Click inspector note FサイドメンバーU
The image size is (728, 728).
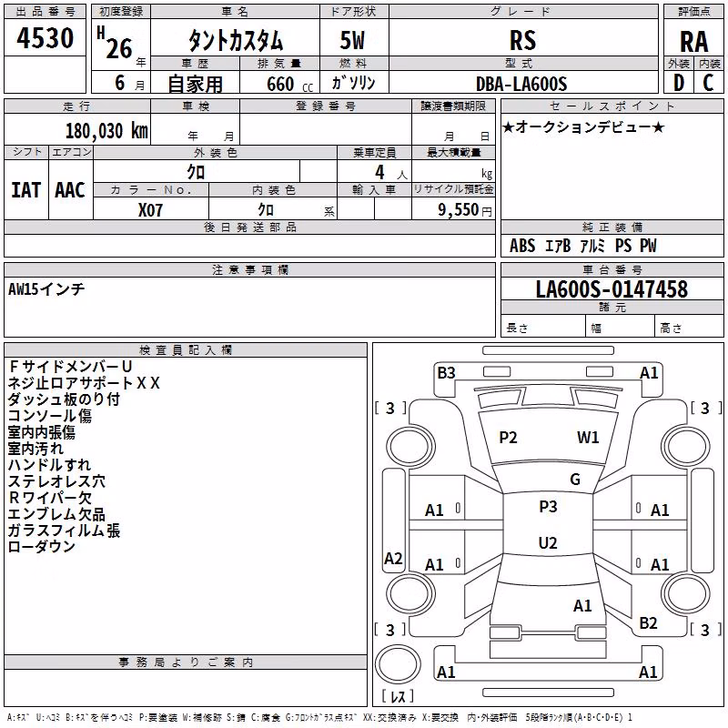pyautogui.click(x=70, y=367)
